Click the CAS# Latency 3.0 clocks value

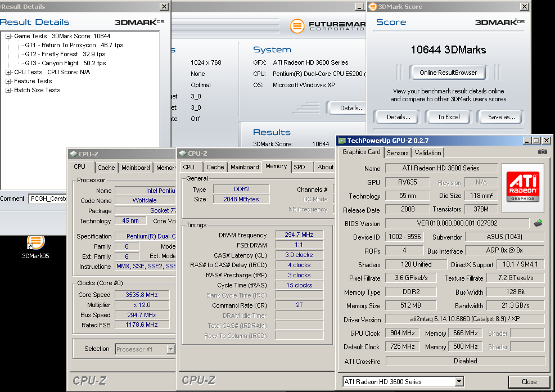(299, 255)
